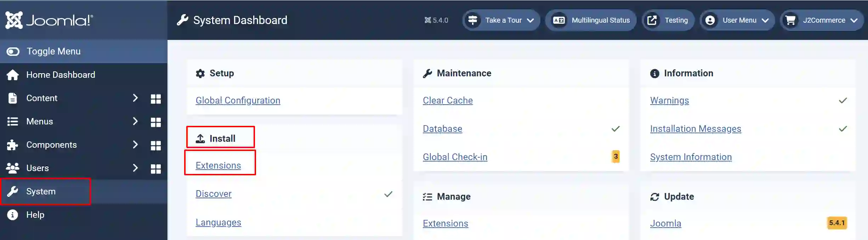Image resolution: width=868 pixels, height=240 pixels.
Task: Click the Content document icon
Action: [13, 98]
